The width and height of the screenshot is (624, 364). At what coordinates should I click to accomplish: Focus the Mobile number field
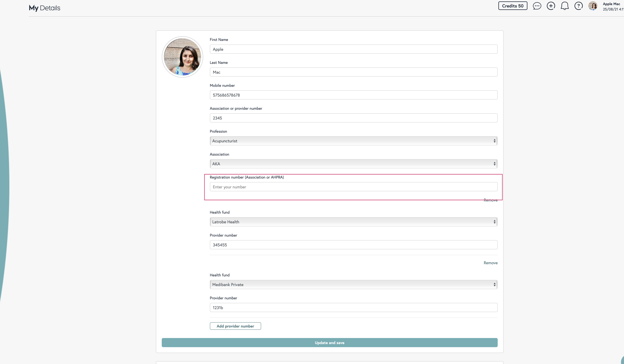point(353,95)
